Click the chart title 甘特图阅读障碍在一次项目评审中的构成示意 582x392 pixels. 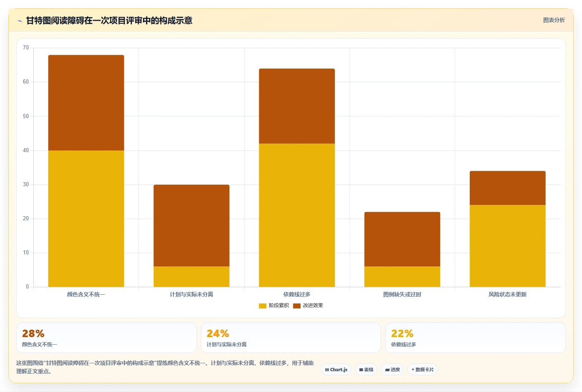(x=109, y=20)
